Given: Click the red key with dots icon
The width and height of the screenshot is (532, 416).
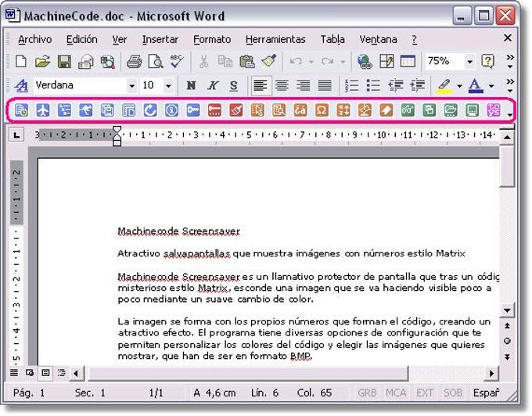Looking at the screenshot, I should 214,110.
